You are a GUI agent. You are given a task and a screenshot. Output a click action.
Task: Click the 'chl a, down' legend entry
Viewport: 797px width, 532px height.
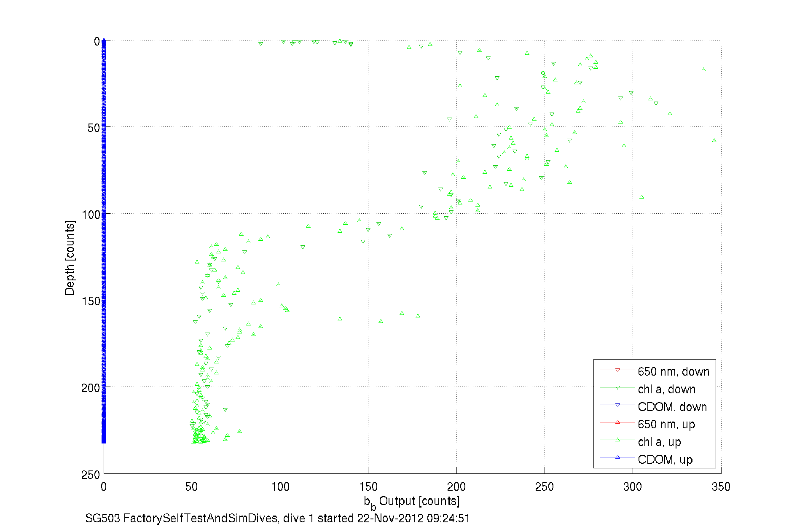point(648,389)
